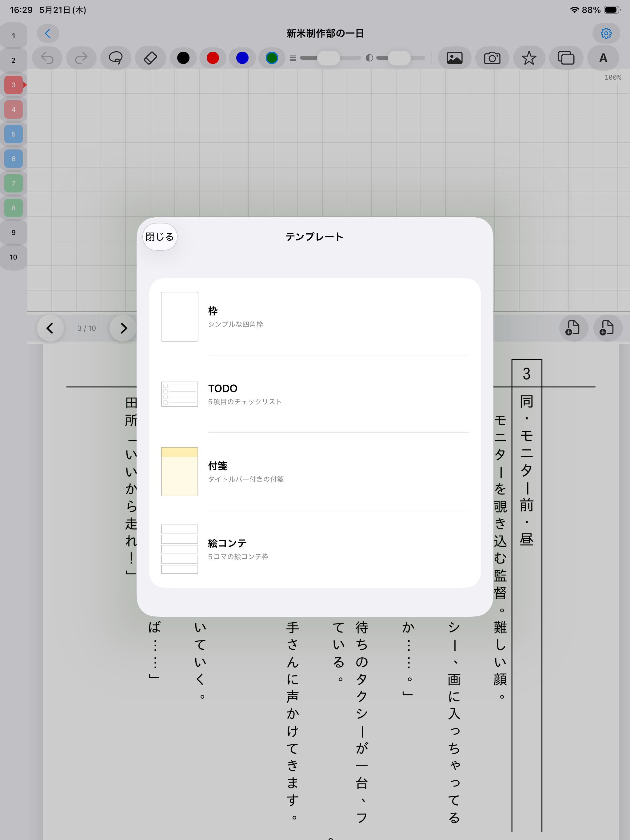Choose the 絵コンテ storyboard template

click(315, 549)
